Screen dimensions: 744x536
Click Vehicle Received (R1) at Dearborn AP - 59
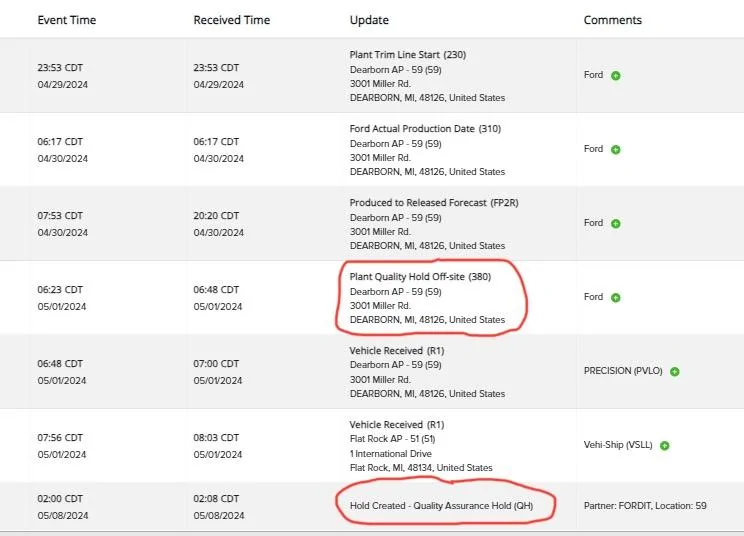tap(396, 351)
